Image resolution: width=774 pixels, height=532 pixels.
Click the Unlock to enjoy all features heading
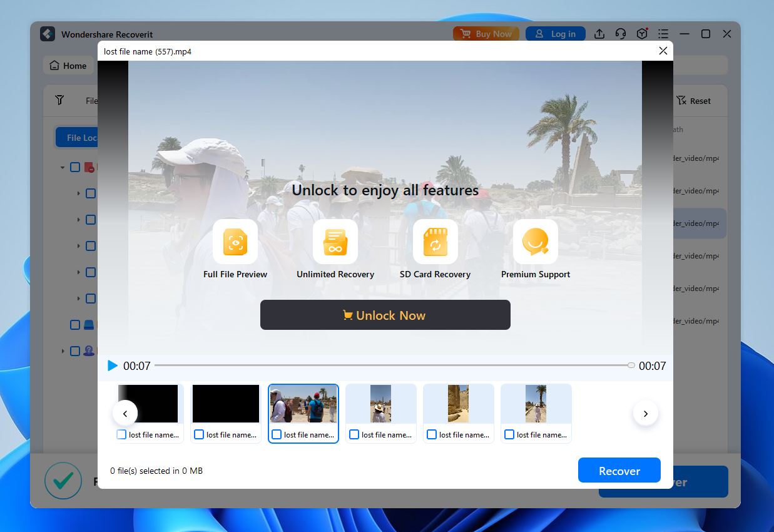[385, 190]
